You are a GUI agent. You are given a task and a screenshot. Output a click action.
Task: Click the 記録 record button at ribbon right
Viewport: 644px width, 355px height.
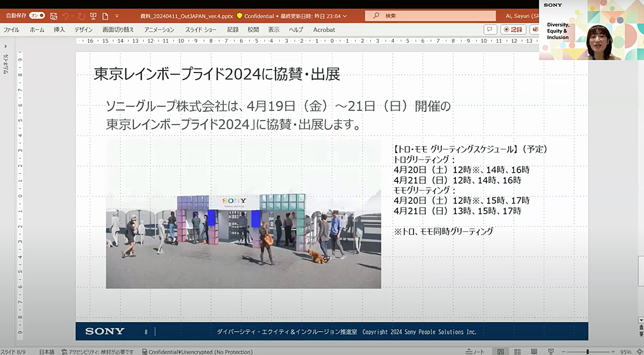pos(513,30)
